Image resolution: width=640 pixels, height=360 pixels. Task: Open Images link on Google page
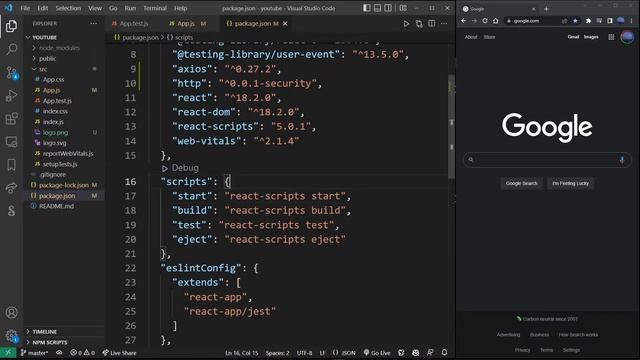[591, 37]
